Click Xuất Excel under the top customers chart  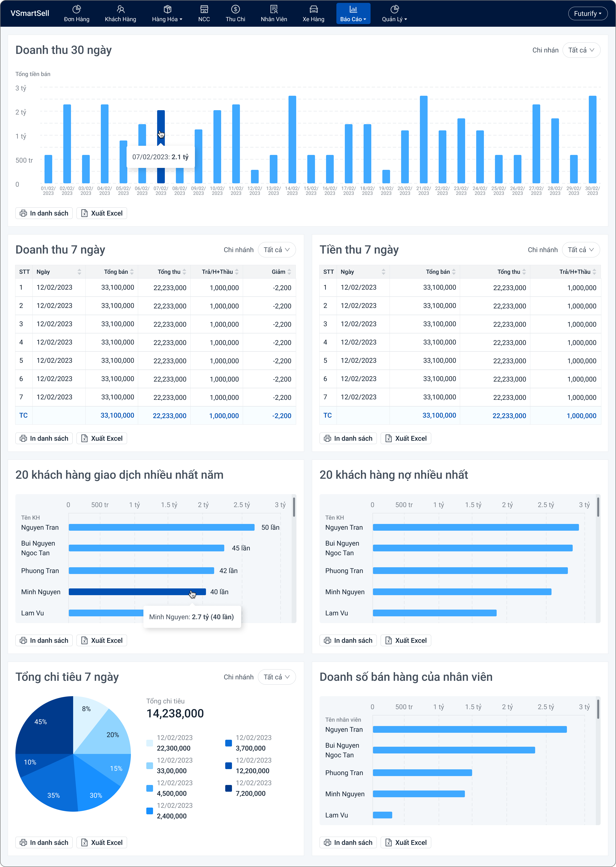point(102,640)
